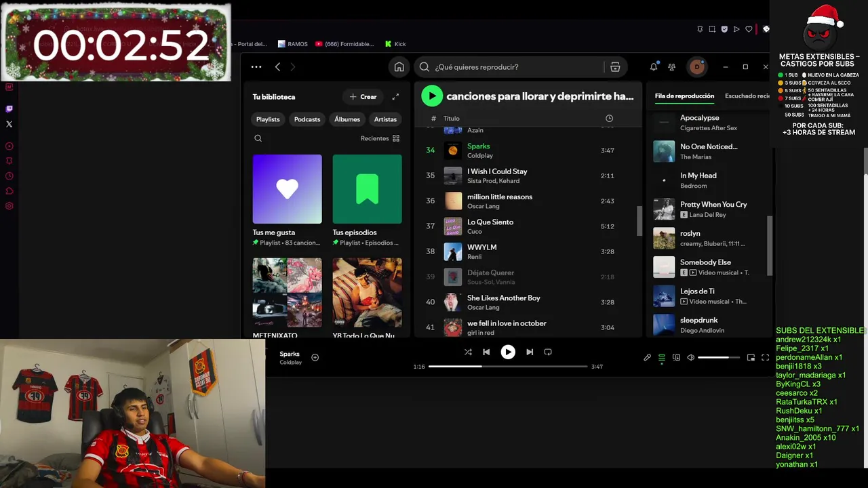The image size is (868, 488).
Task: Expand Tu biblioteca to full view
Action: point(395,97)
